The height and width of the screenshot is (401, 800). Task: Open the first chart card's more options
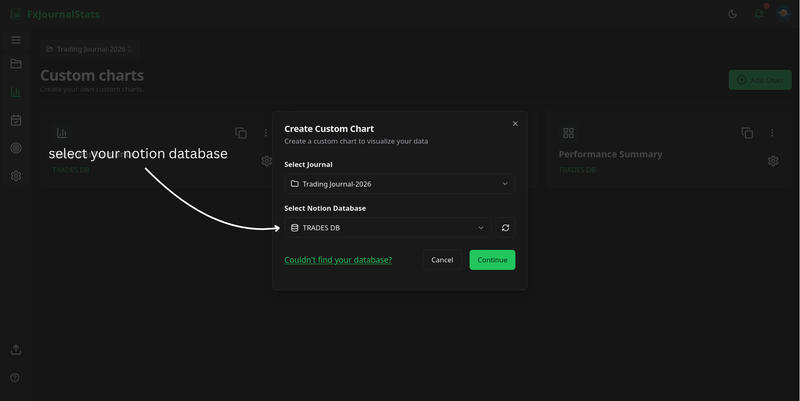266,133
